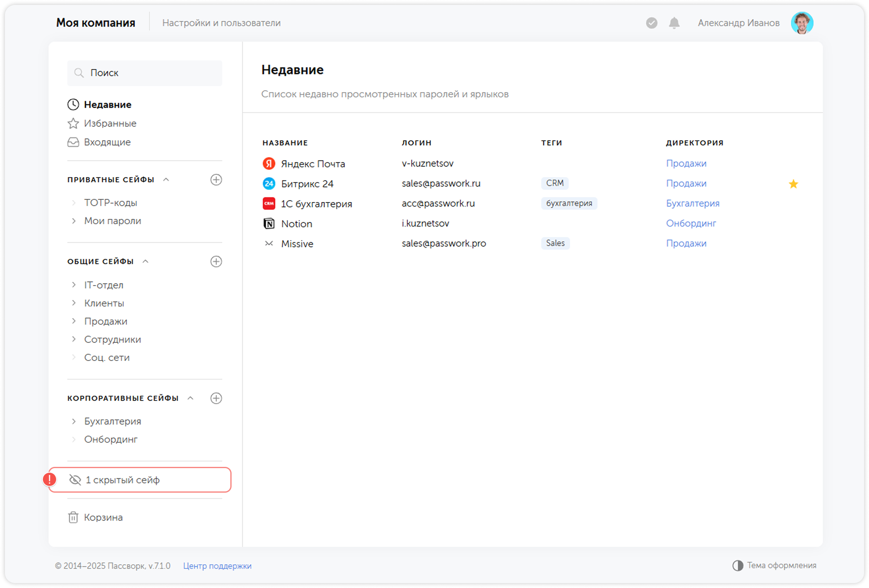Click the Избранные star icon
This screenshot has height=588, width=869.
pyautogui.click(x=73, y=123)
